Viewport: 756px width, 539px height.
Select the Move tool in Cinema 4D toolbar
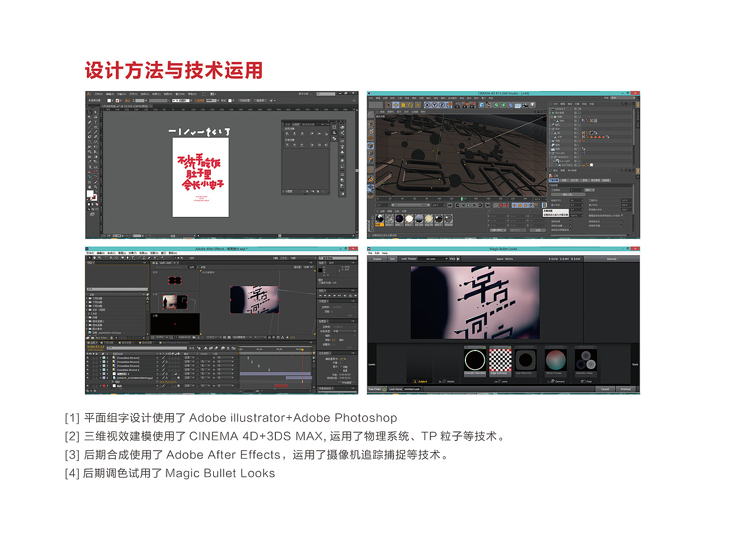pyautogui.click(x=396, y=105)
